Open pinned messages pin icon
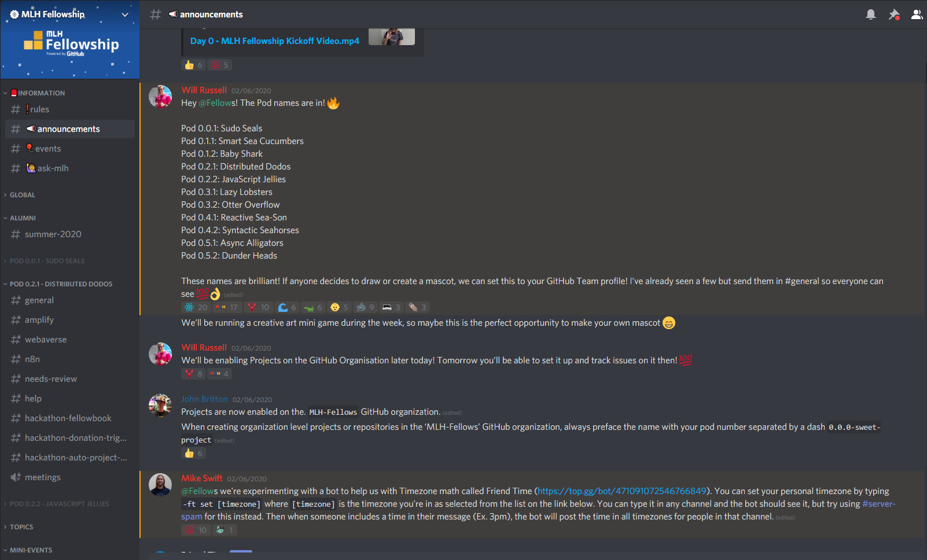Image resolution: width=927 pixels, height=560 pixels. [894, 14]
